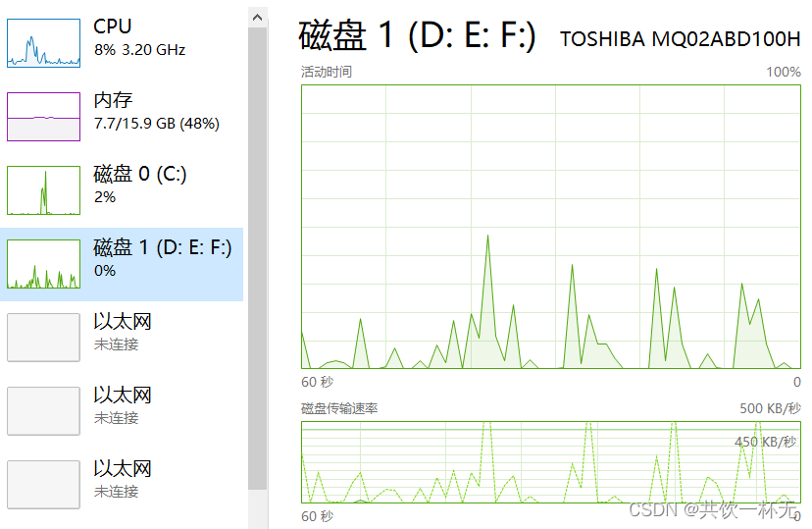Open the 内存 7.7/15.9 GB entry

pos(156,111)
